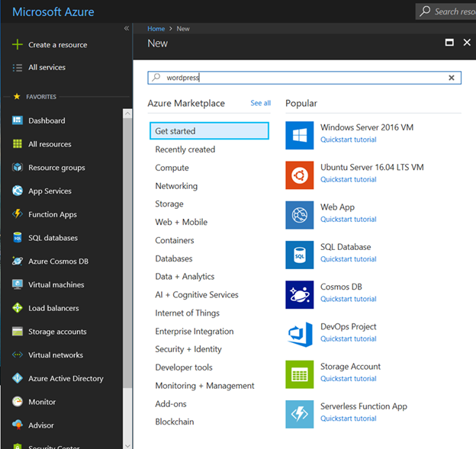Open the Web + Mobile category
The width and height of the screenshot is (476, 449).
click(x=182, y=222)
